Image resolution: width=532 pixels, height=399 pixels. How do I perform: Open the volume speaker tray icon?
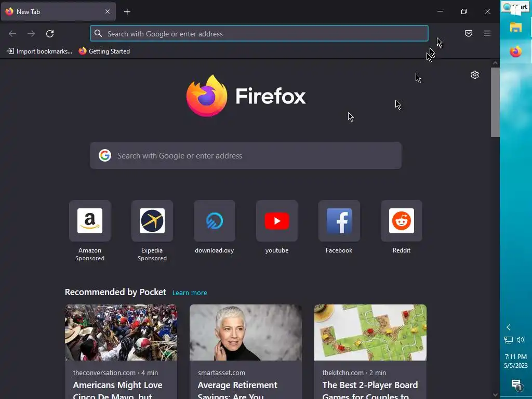[521, 340]
